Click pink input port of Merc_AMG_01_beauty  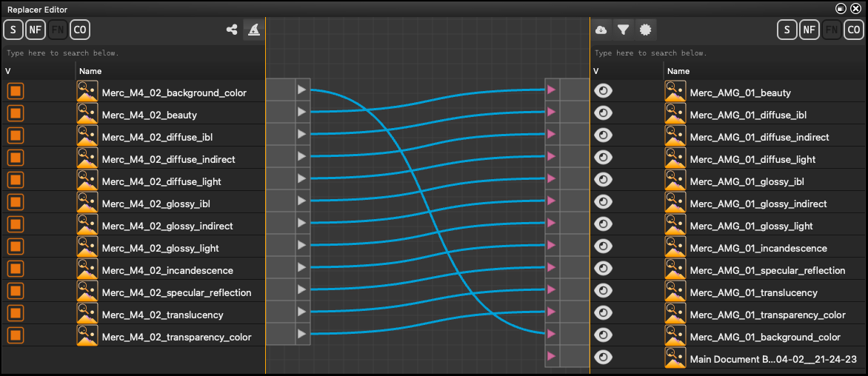click(551, 90)
